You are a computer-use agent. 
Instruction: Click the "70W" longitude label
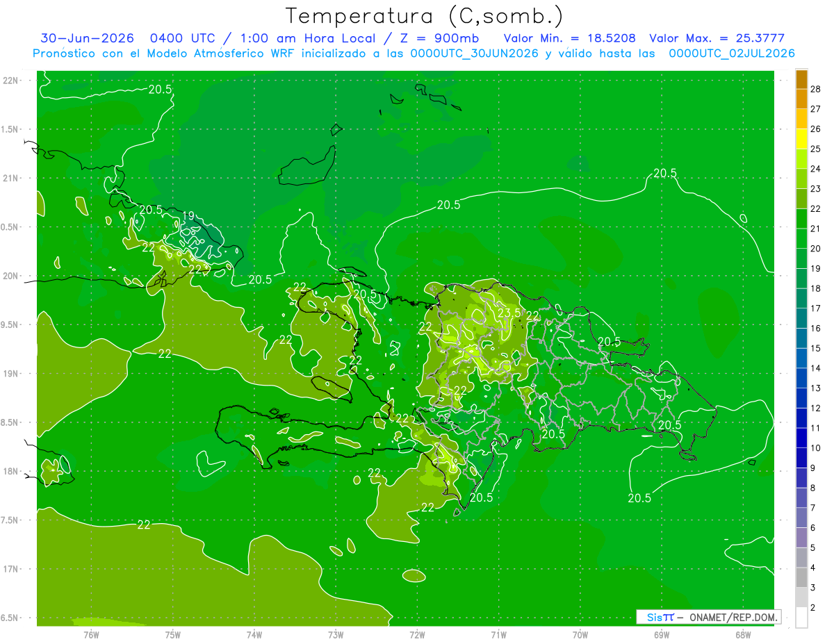tap(580, 634)
